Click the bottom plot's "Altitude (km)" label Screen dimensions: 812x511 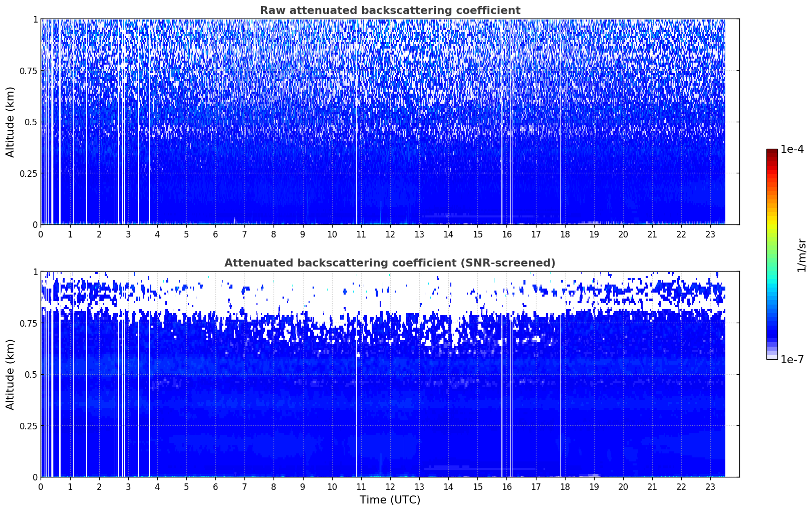click(11, 374)
